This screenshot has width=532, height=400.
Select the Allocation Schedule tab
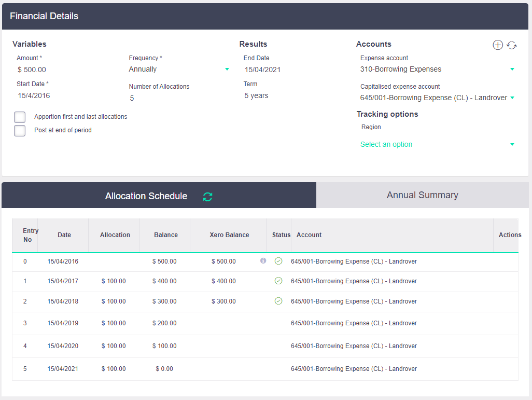(x=159, y=195)
